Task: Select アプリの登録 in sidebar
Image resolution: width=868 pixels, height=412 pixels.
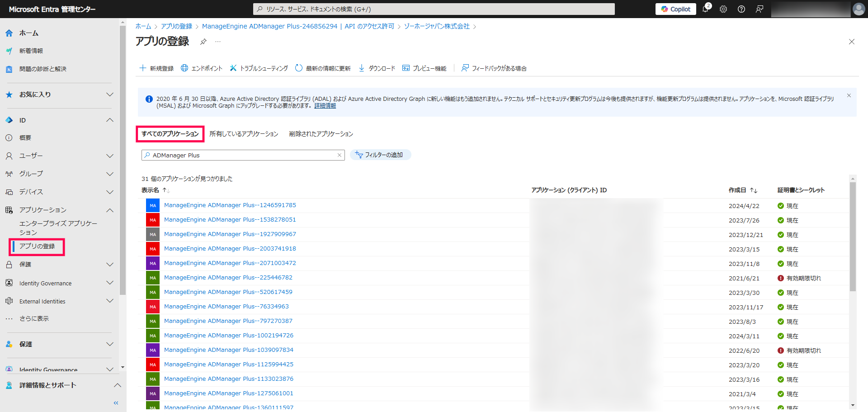Action: click(x=37, y=246)
